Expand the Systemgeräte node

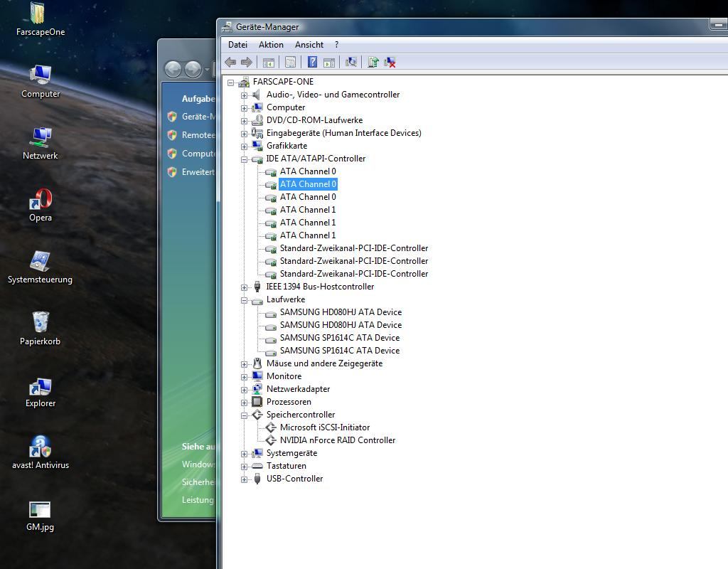pyautogui.click(x=245, y=454)
